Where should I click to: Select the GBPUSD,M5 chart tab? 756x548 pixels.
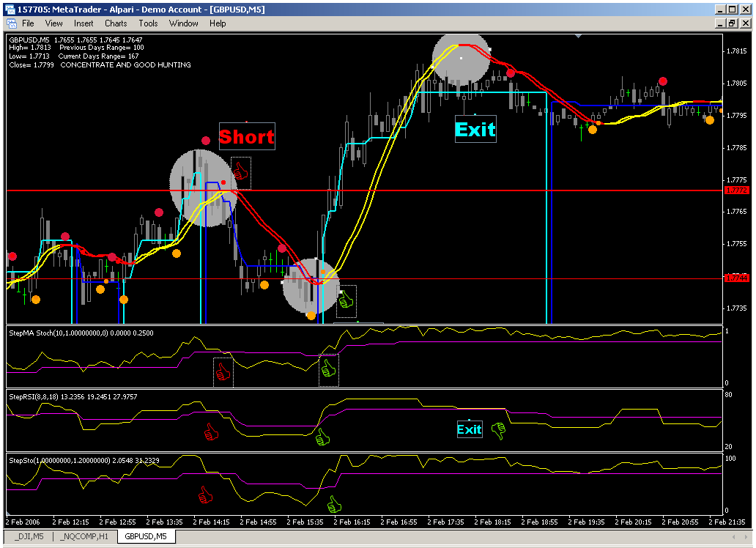(146, 536)
